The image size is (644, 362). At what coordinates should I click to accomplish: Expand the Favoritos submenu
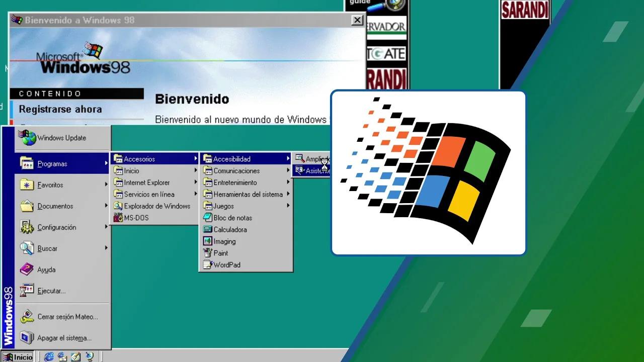pos(62,185)
